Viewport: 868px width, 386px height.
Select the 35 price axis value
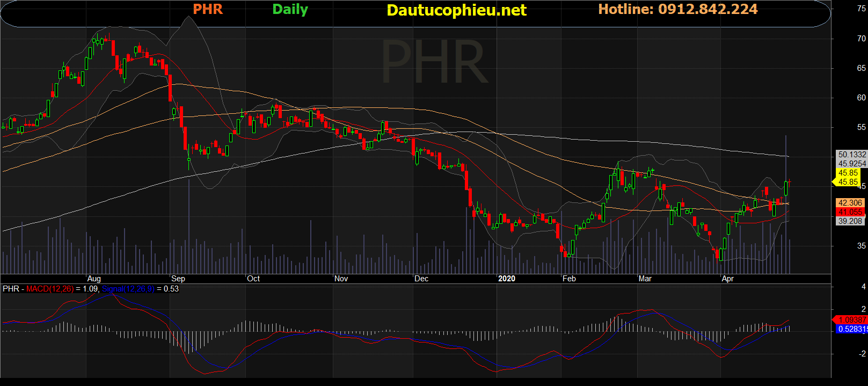pyautogui.click(x=862, y=246)
